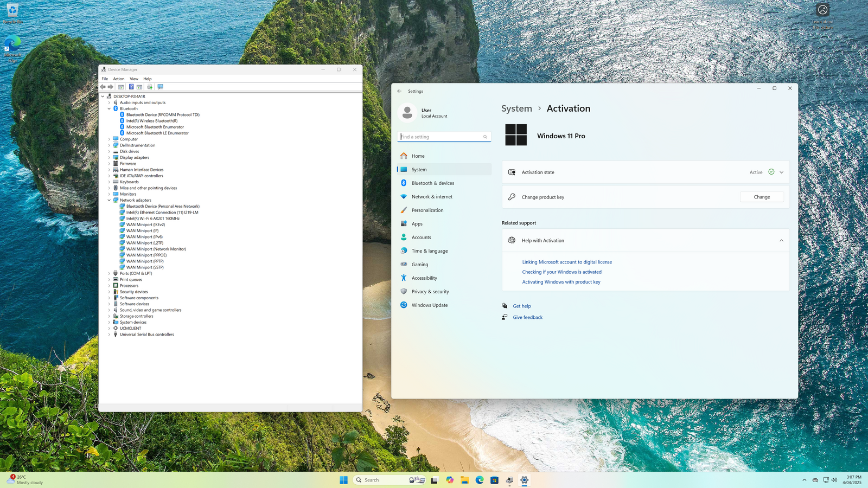The width and height of the screenshot is (868, 488).
Task: Open Accounts settings page
Action: click(444, 237)
